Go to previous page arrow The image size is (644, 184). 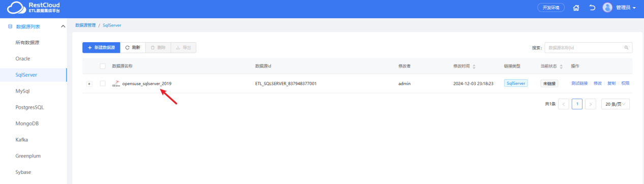point(564,104)
